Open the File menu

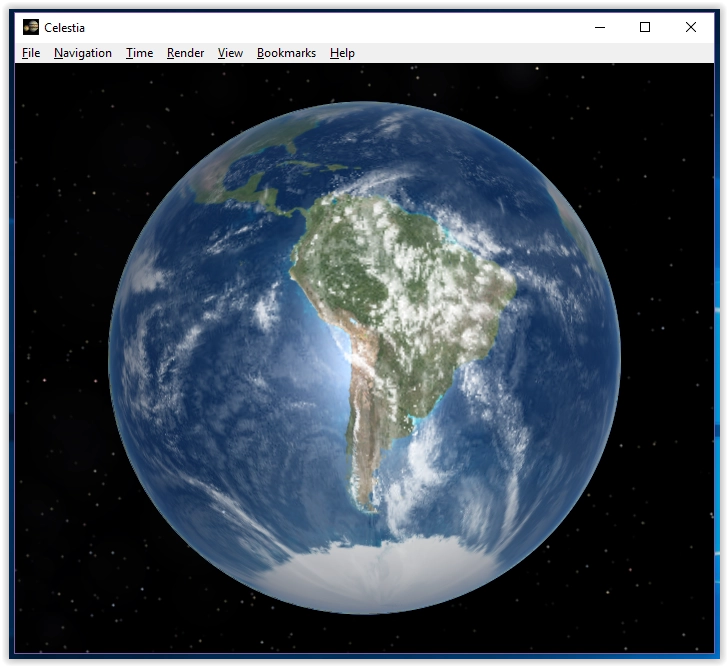(31, 53)
